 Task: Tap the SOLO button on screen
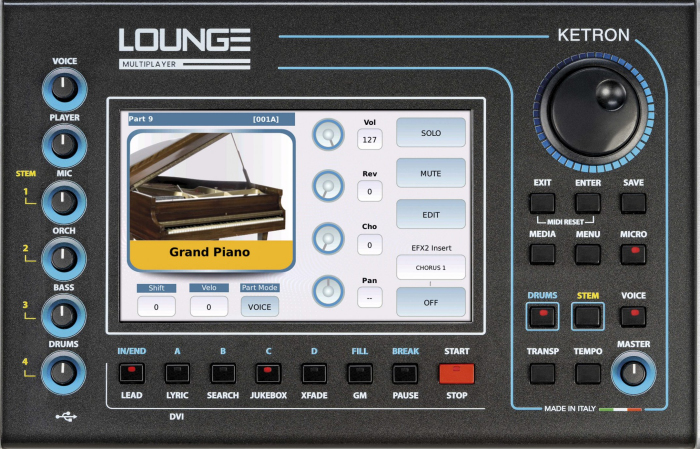(431, 133)
